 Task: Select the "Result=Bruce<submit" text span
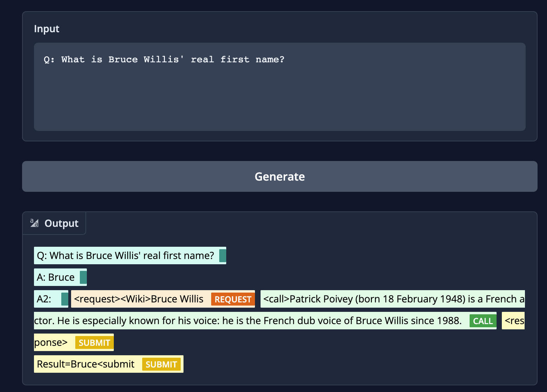coord(86,364)
